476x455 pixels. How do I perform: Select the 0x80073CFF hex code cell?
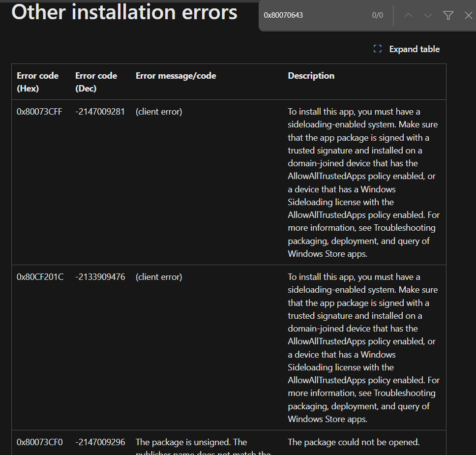tap(39, 112)
